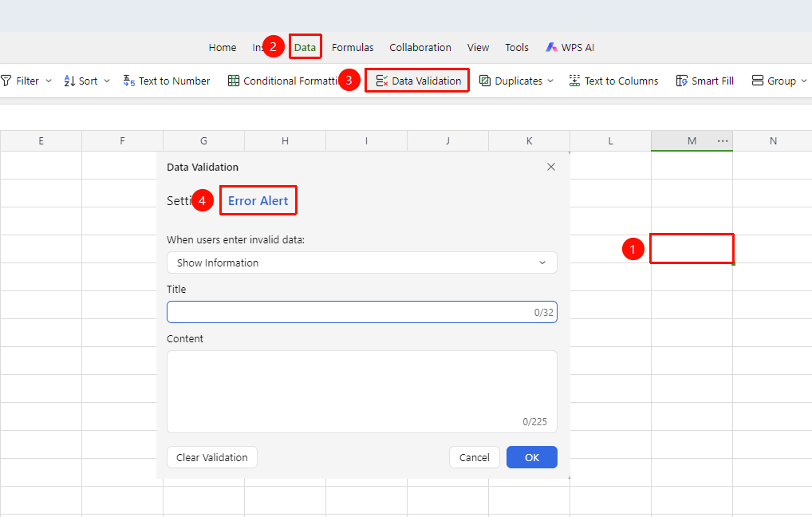Select column J header
The image size is (812, 517).
point(447,141)
